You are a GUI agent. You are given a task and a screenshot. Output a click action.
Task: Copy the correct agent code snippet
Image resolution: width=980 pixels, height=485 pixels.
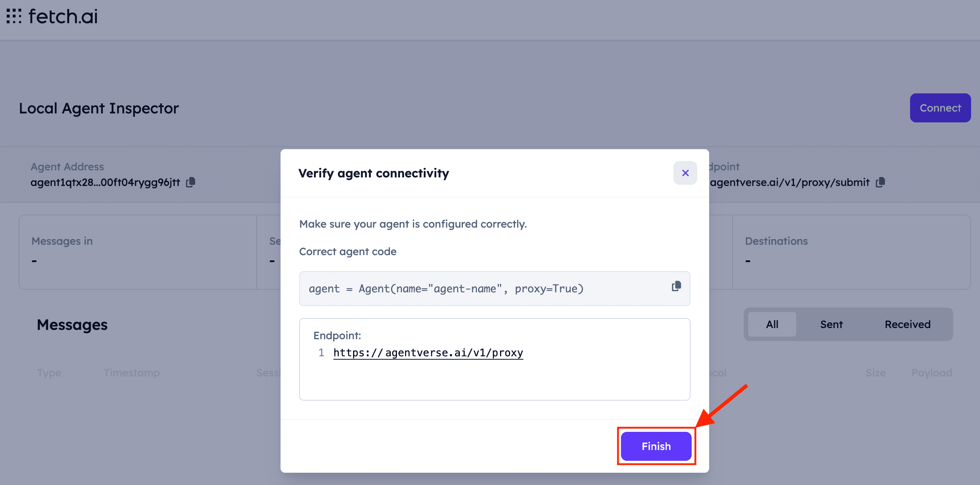pos(676,286)
